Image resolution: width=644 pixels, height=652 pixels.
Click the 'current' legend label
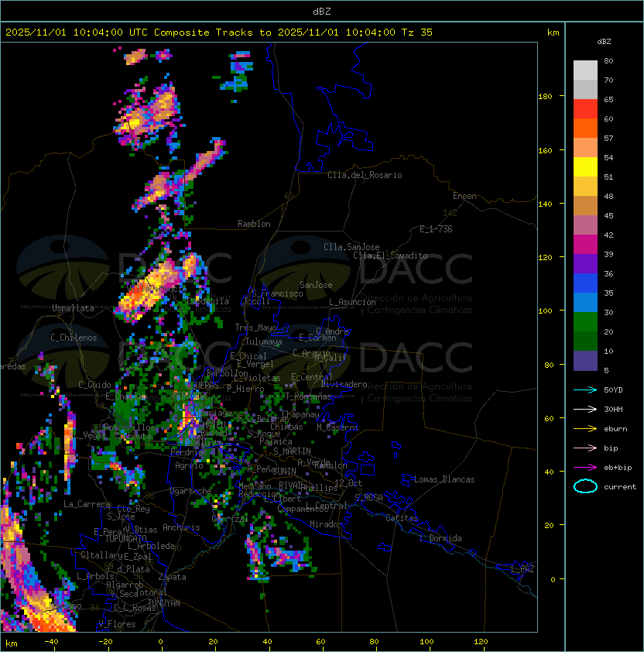click(620, 487)
